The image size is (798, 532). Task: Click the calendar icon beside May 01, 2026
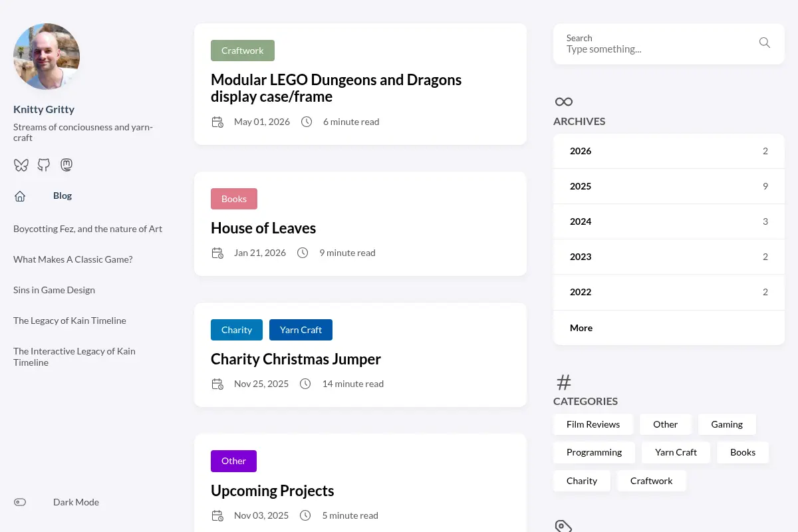[x=217, y=122]
